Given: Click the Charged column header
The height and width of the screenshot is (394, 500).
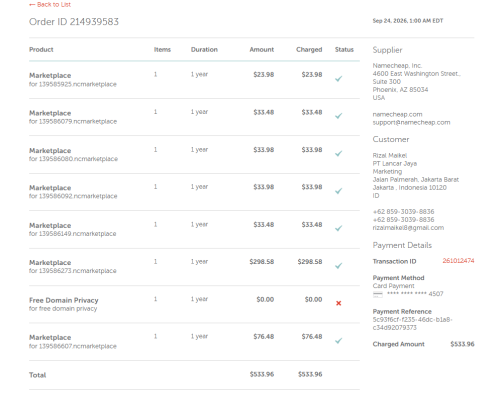Looking at the screenshot, I should pyautogui.click(x=309, y=50).
